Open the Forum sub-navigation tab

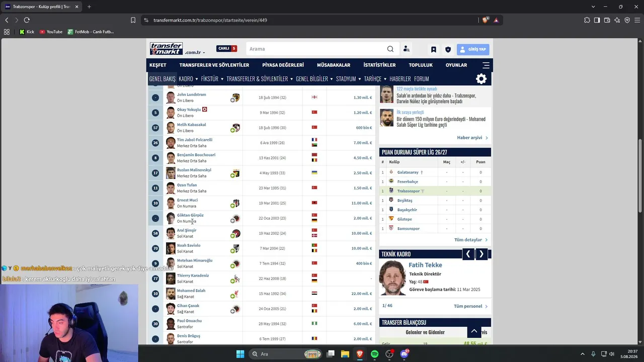(422, 79)
